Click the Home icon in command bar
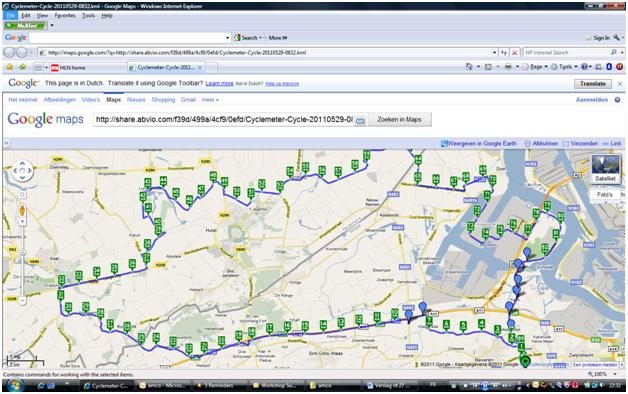 [x=469, y=67]
